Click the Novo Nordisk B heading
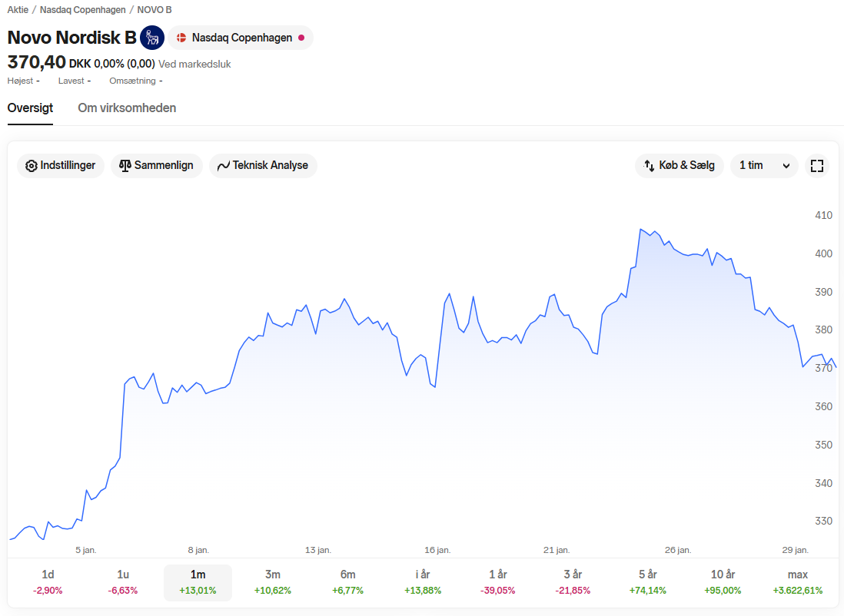844x616 pixels. pyautogui.click(x=72, y=38)
